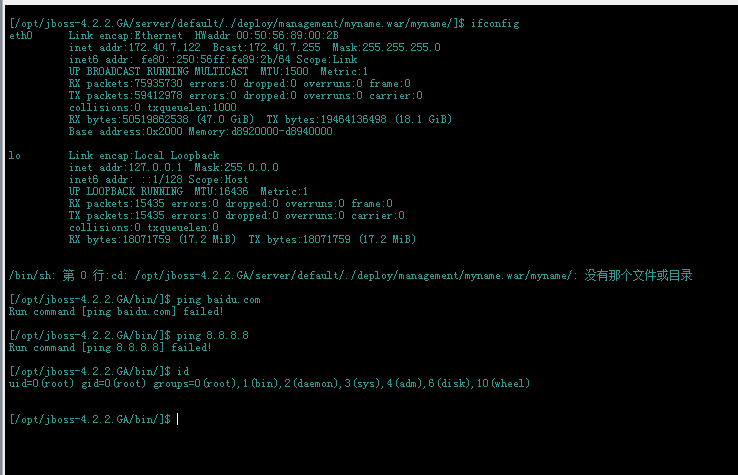Click the ping 8.8.8.8 command

tap(212, 336)
